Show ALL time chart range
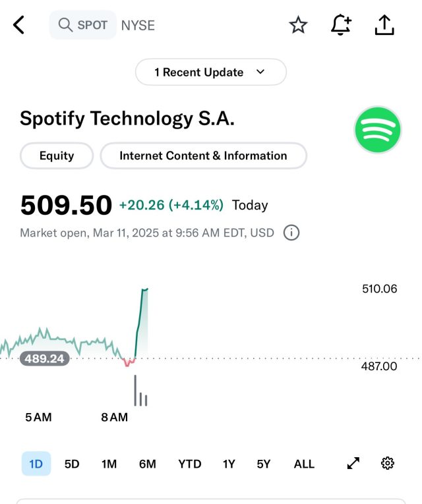This screenshot has height=504, width=422. [x=304, y=464]
